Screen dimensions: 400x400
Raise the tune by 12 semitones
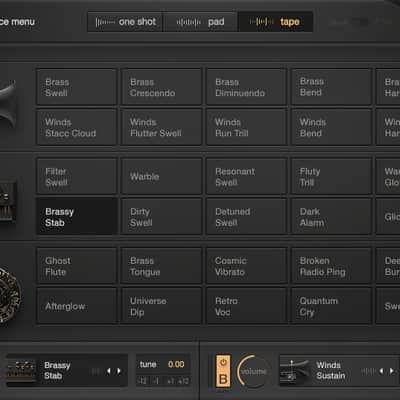click(x=183, y=381)
